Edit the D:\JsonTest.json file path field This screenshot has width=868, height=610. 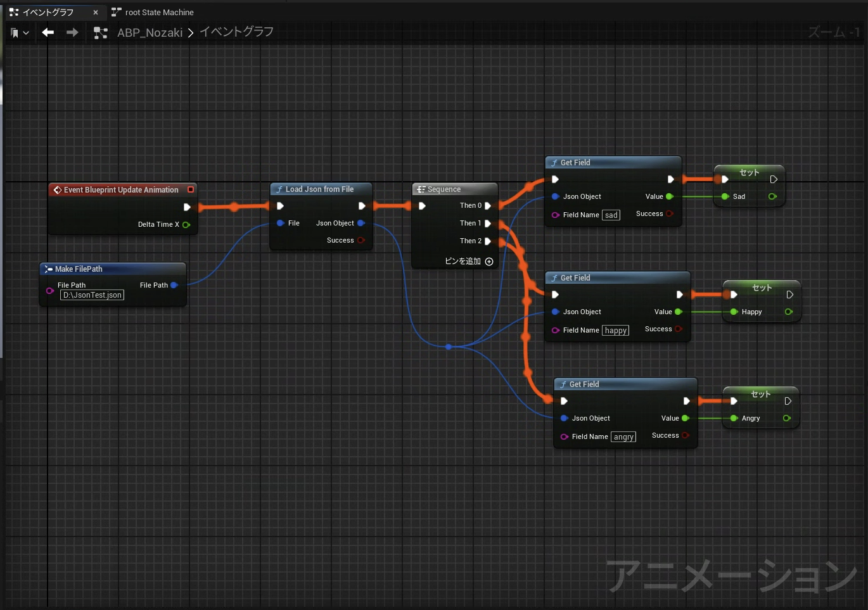(92, 295)
